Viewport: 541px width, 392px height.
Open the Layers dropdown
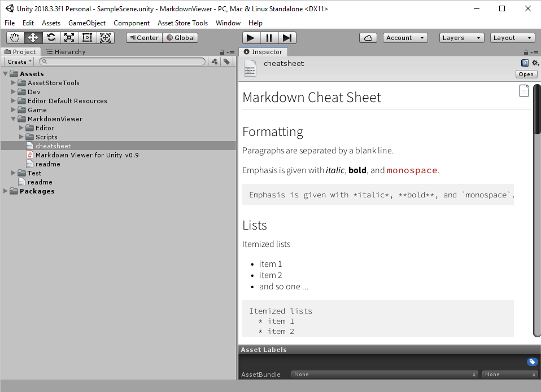(x=461, y=38)
